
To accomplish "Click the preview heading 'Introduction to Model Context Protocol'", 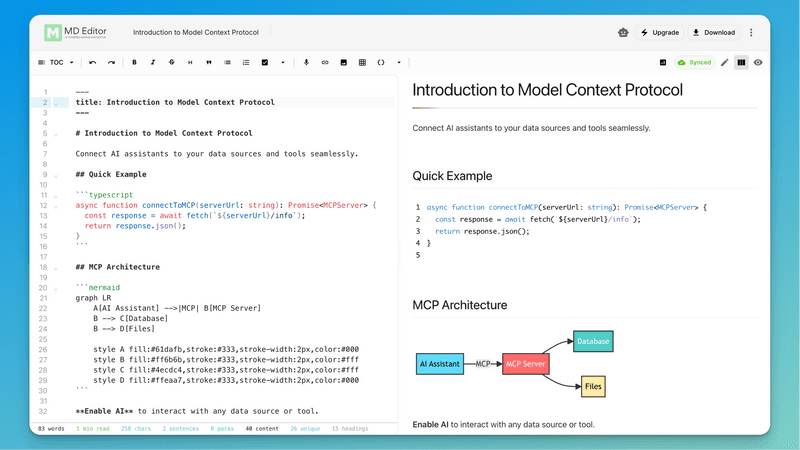I will click(547, 90).
